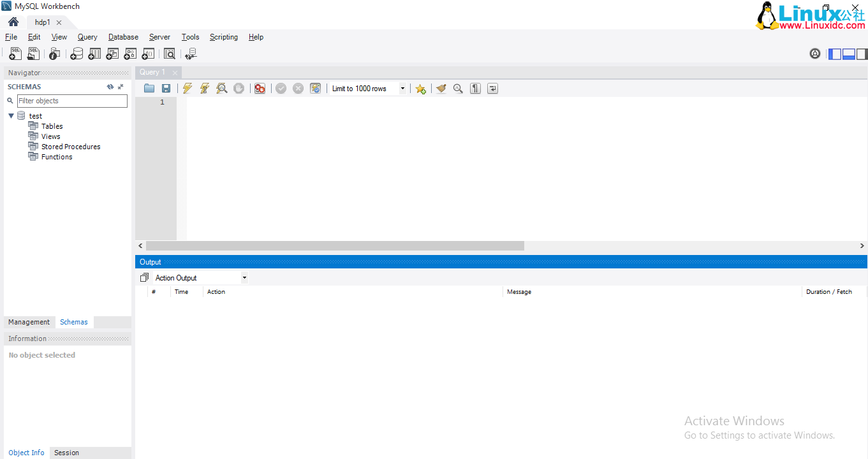
Task: Switch to the Session tab
Action: [66, 453]
